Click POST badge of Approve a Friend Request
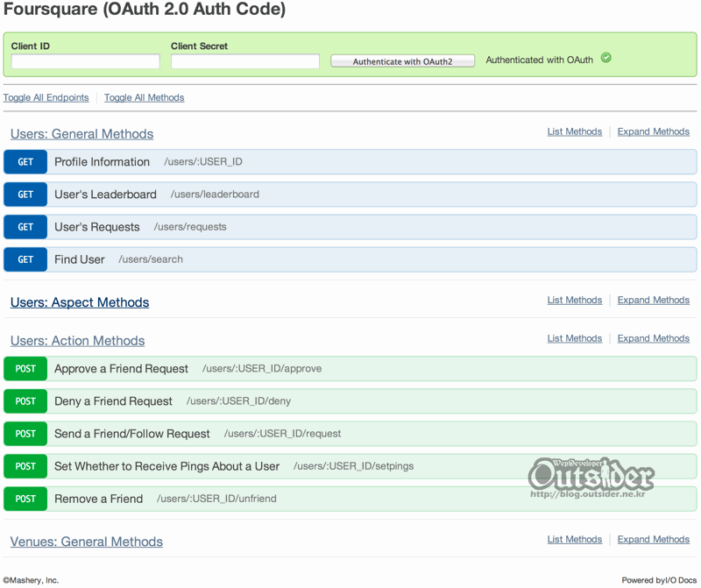Image resolution: width=701 pixels, height=588 pixels. click(25, 368)
